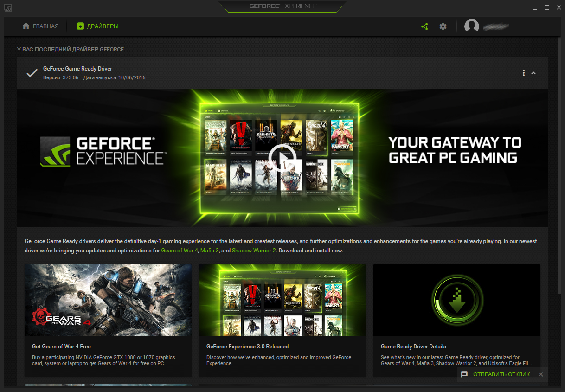This screenshot has height=392, width=565.
Task: Go to the ГЛАВНАЯ home tab
Action: coord(40,26)
